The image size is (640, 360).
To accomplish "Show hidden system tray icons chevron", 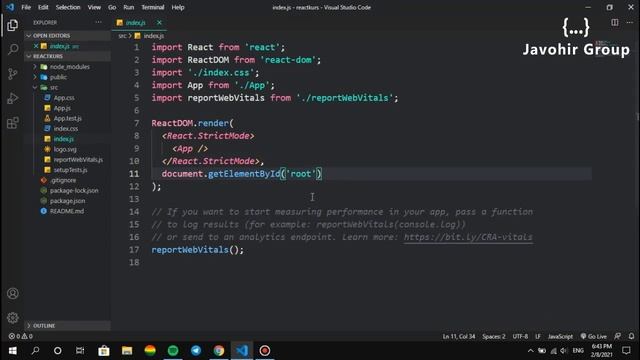I will [x=530, y=351].
